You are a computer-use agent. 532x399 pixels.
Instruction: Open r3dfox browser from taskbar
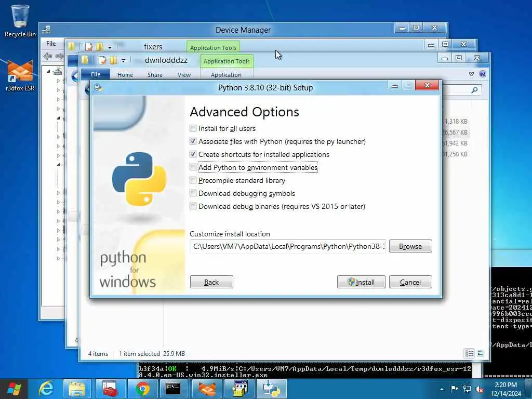(x=207, y=389)
